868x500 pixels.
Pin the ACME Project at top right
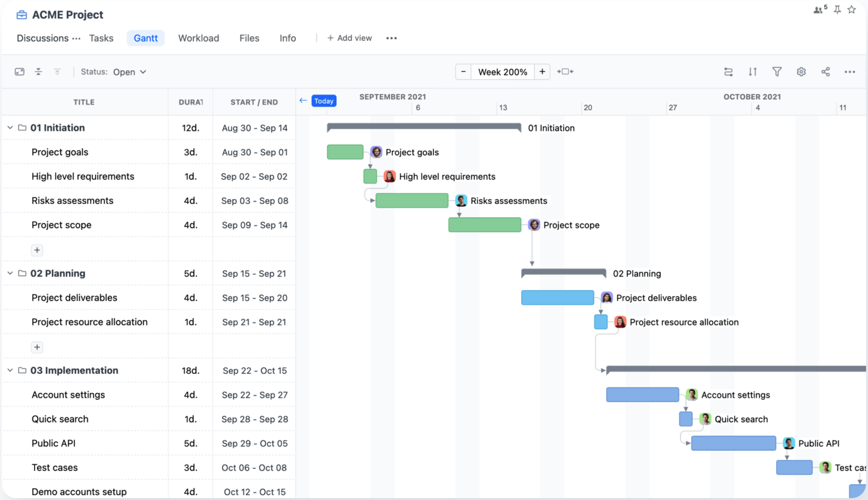click(x=837, y=9)
